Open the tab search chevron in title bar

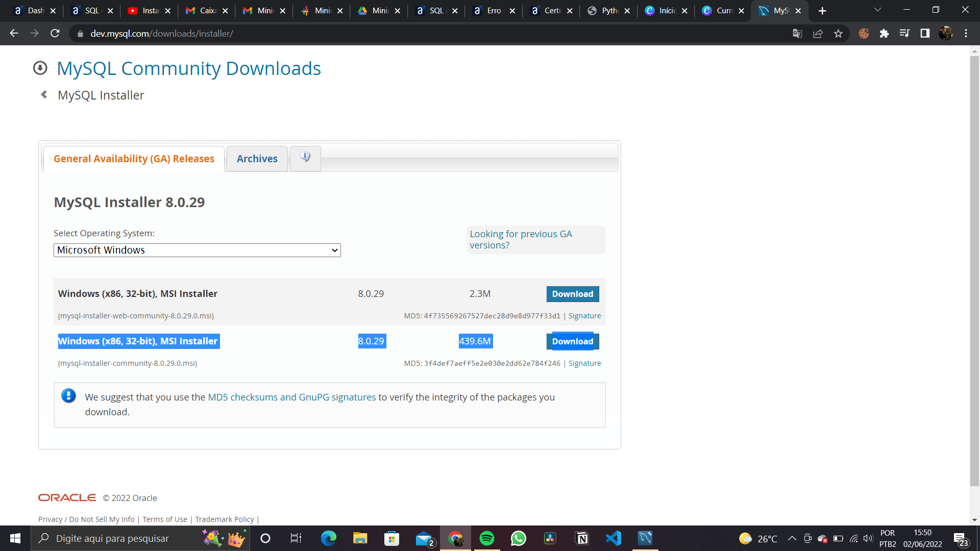(x=877, y=10)
